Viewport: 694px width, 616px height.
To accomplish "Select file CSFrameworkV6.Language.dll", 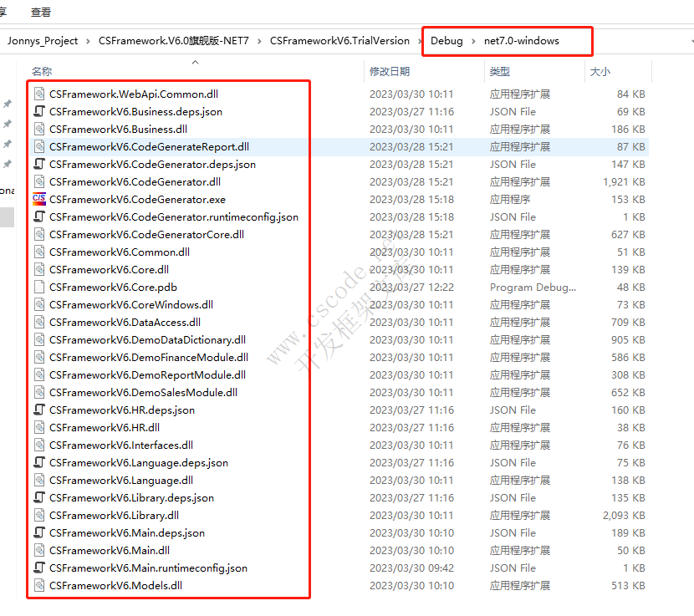I will 121,480.
